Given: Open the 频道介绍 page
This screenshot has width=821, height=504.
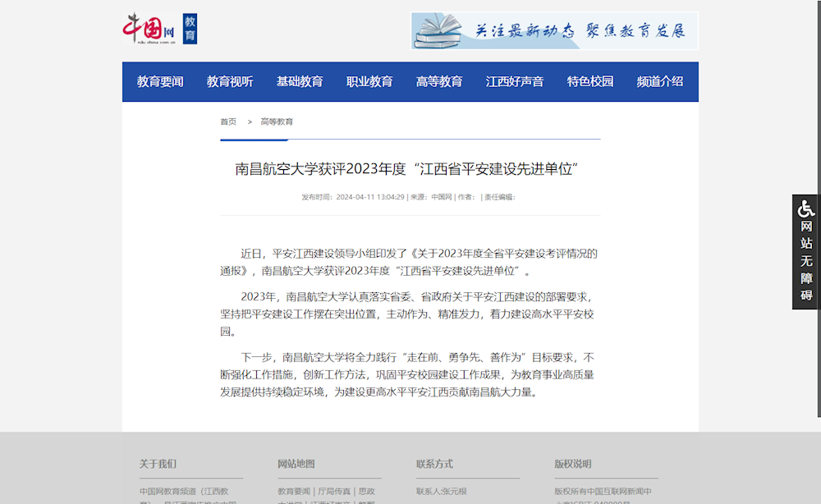Looking at the screenshot, I should [660, 81].
